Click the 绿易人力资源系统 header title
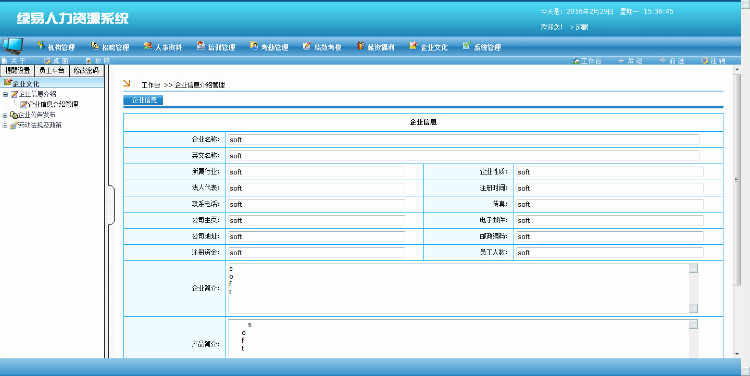Screen dimensions: 750x376 pyautogui.click(x=73, y=19)
